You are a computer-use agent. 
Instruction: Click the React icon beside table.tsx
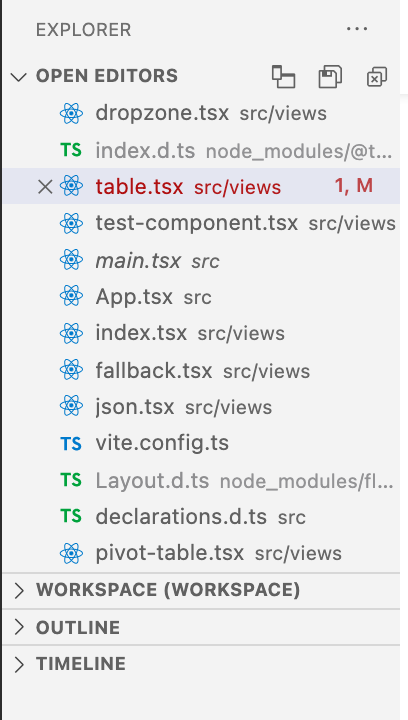pos(71,186)
